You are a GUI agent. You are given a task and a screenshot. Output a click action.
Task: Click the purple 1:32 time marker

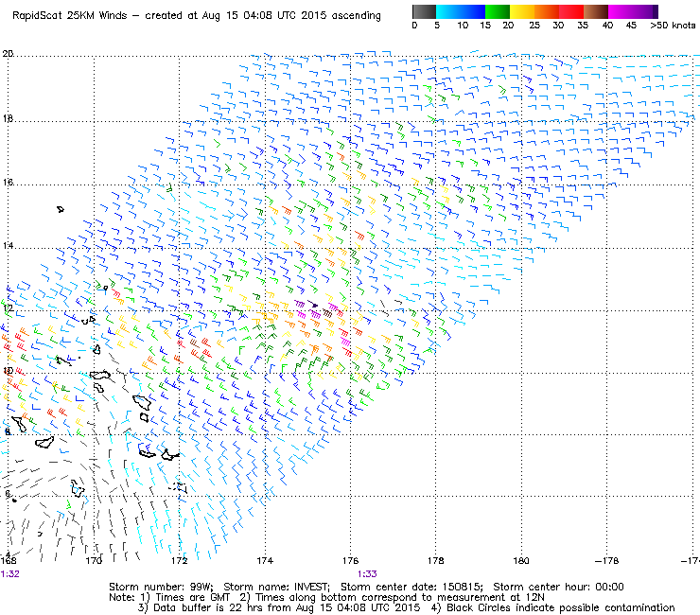click(9, 574)
